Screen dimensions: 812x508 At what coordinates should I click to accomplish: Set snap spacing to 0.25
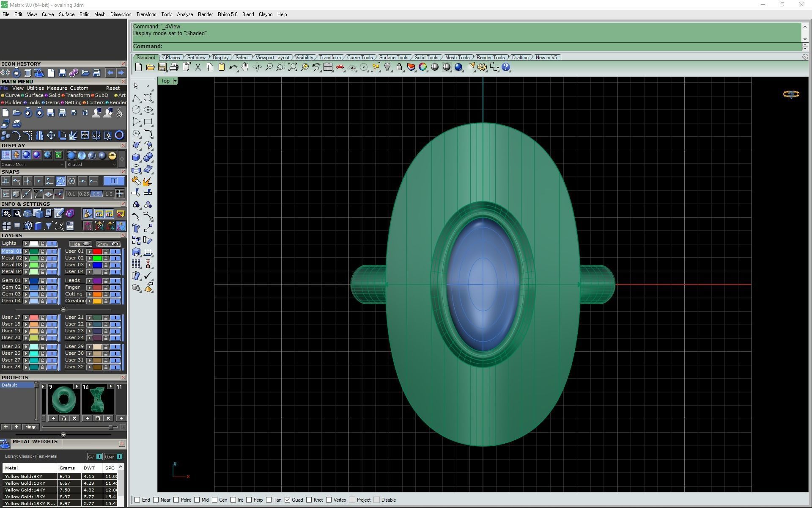click(84, 194)
